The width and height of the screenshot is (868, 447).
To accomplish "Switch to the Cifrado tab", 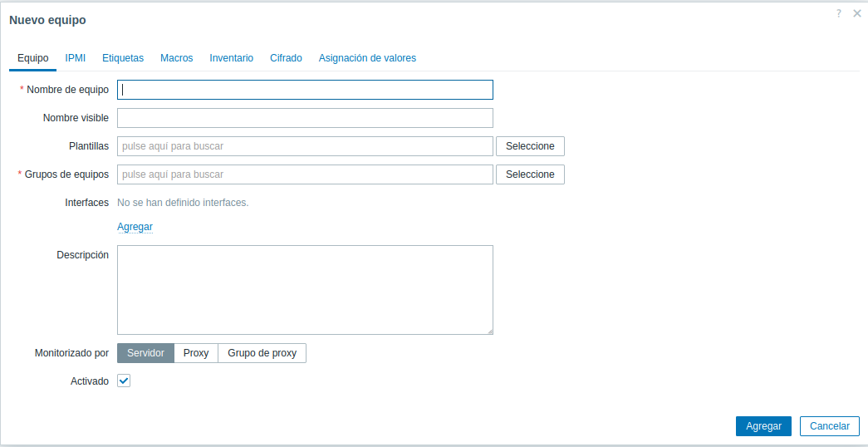I will 286,58.
